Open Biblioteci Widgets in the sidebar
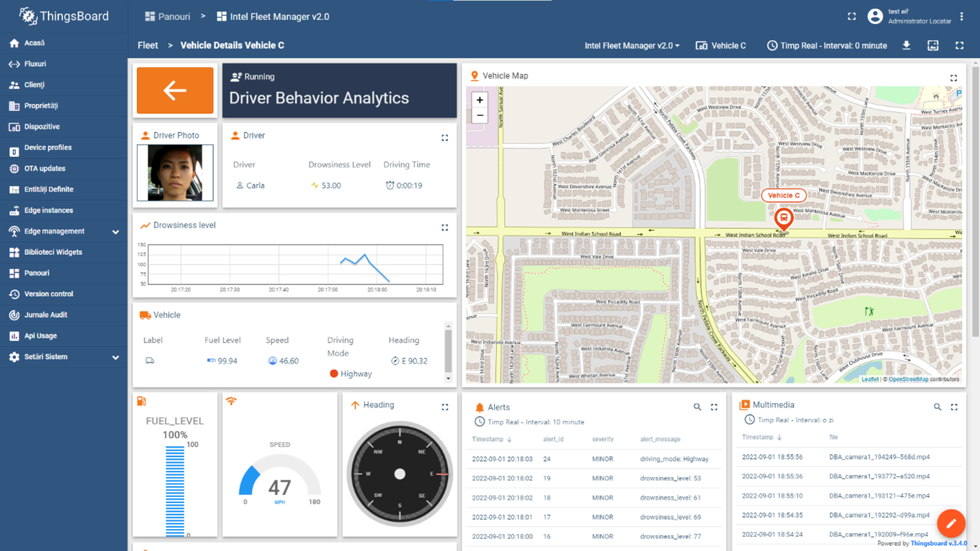The height and width of the screenshot is (551, 980). pyautogui.click(x=64, y=252)
